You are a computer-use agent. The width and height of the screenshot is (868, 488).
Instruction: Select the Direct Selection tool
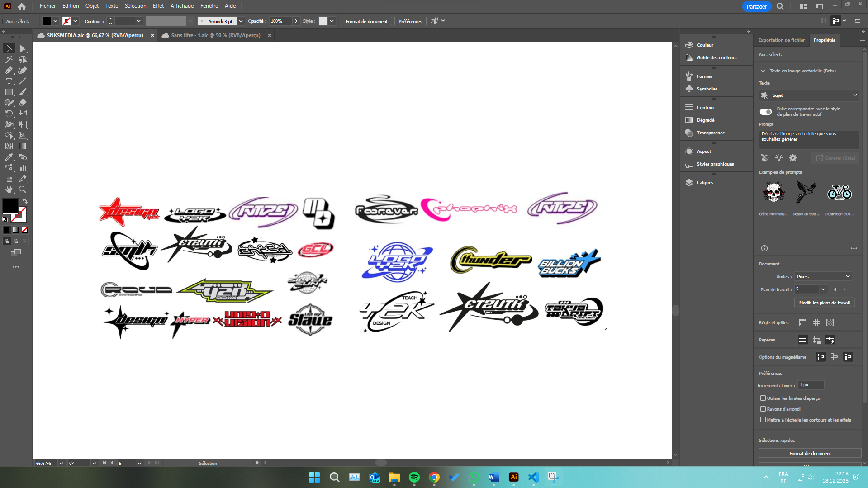(23, 48)
